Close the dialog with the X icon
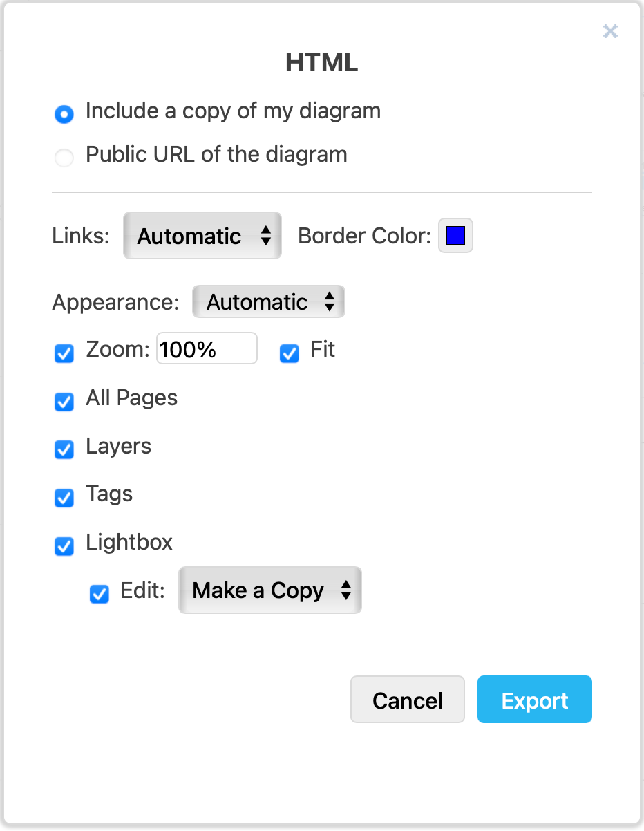Viewport: 644px width, 831px height. point(610,31)
